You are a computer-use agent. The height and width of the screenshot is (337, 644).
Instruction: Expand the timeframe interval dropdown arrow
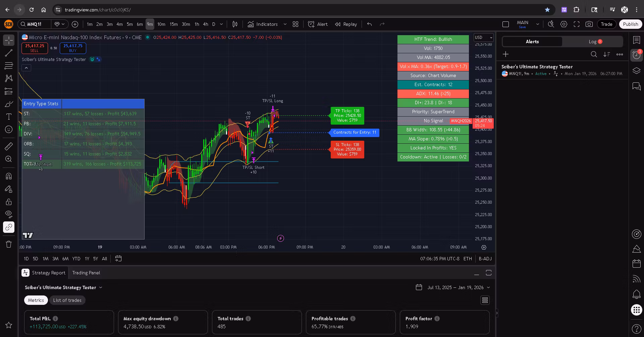tap(221, 24)
